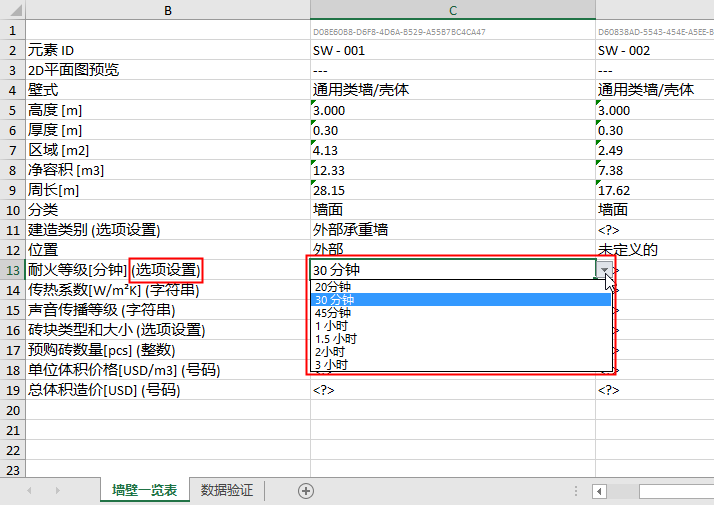Select row 1 header

[x=13, y=31]
